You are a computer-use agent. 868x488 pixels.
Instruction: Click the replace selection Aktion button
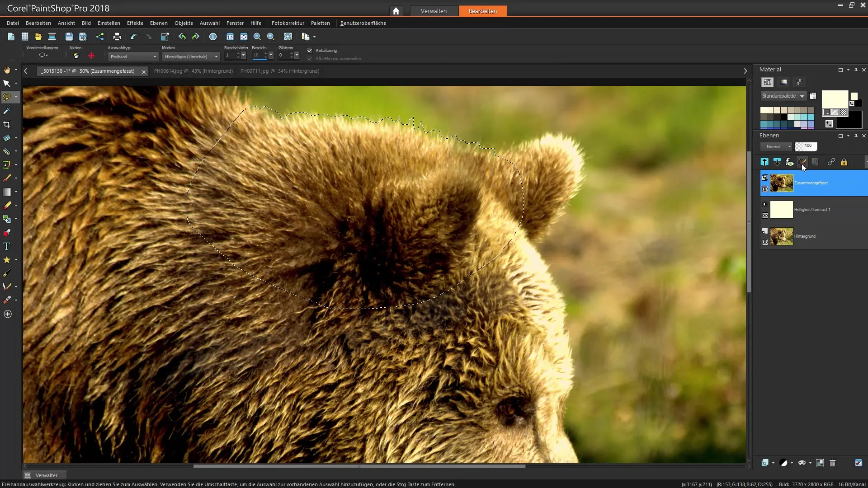(x=76, y=56)
